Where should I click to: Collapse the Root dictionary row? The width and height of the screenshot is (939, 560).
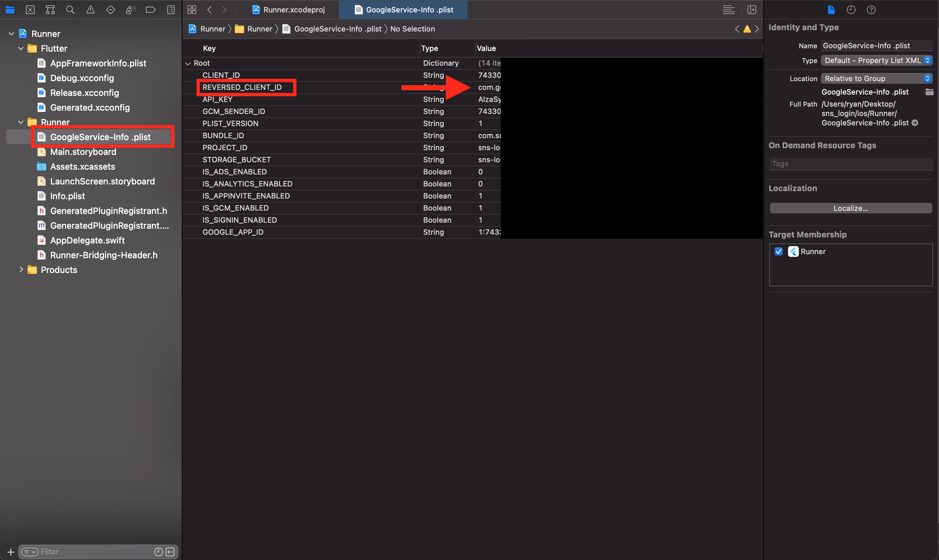[188, 63]
